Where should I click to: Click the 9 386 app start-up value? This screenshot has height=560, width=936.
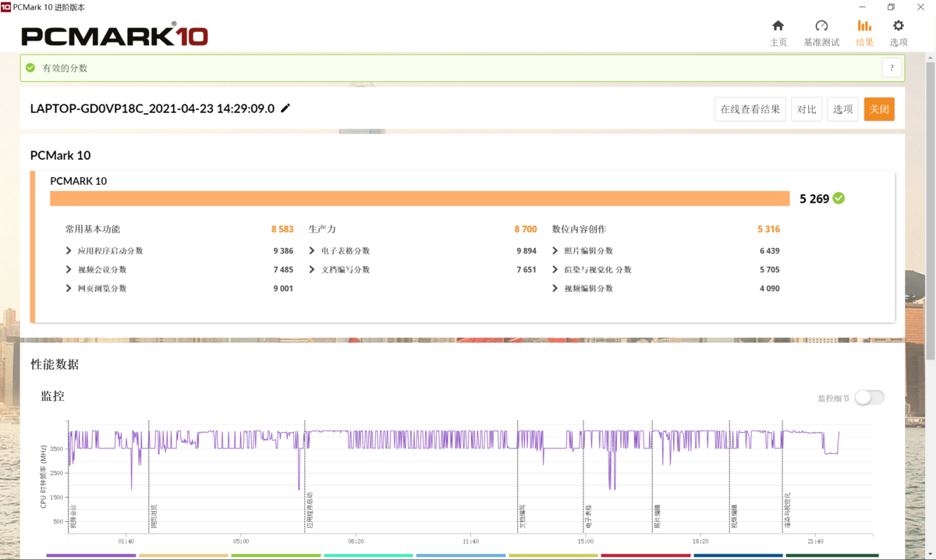(283, 251)
